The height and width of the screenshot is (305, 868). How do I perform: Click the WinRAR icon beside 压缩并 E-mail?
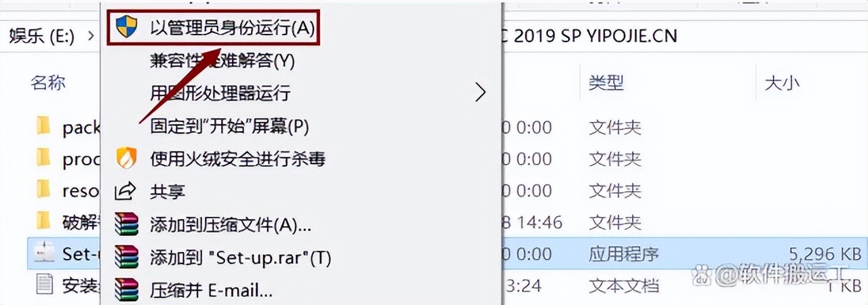(x=126, y=290)
